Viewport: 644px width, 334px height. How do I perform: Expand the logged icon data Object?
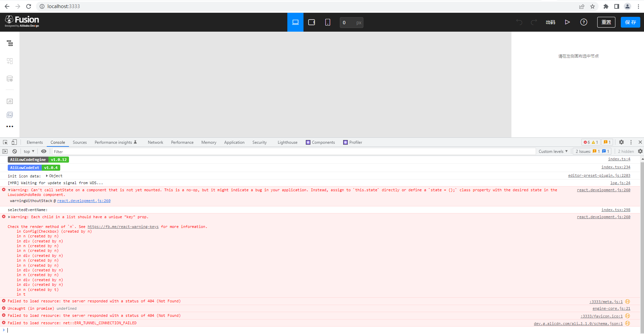point(47,175)
